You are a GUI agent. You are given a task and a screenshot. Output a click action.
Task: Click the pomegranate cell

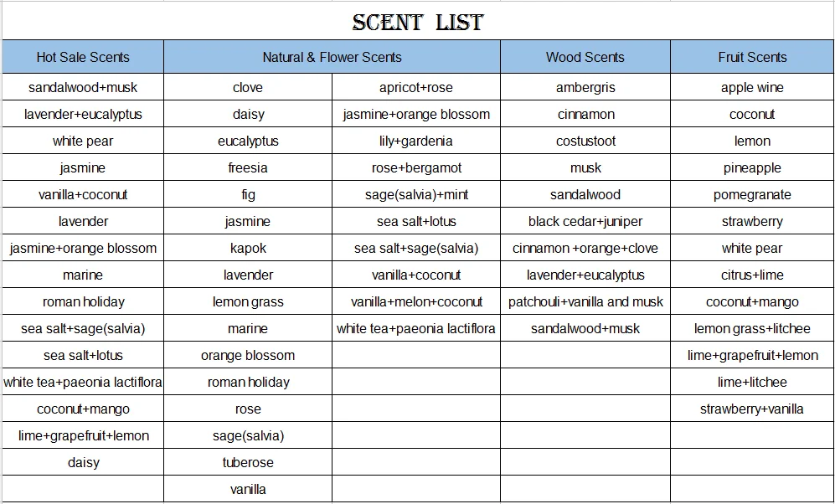click(x=752, y=194)
